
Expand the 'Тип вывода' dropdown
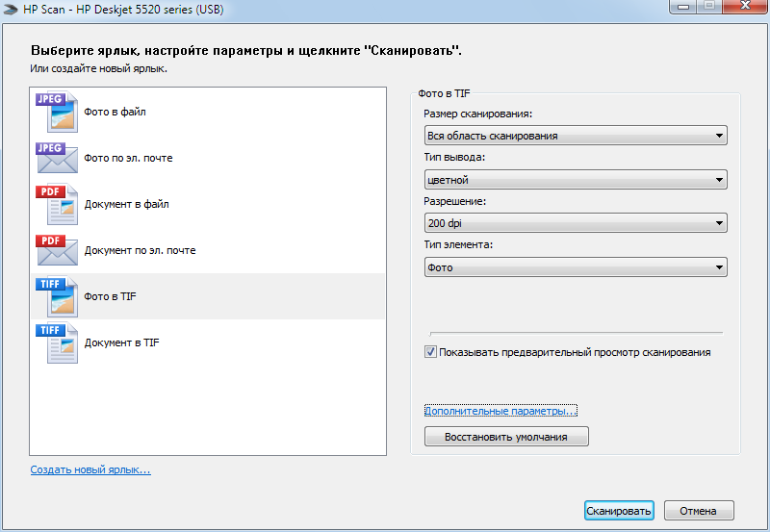pyautogui.click(x=575, y=180)
